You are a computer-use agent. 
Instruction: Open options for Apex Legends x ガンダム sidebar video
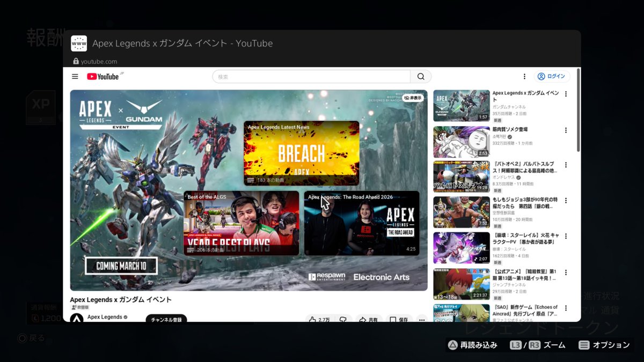566,94
